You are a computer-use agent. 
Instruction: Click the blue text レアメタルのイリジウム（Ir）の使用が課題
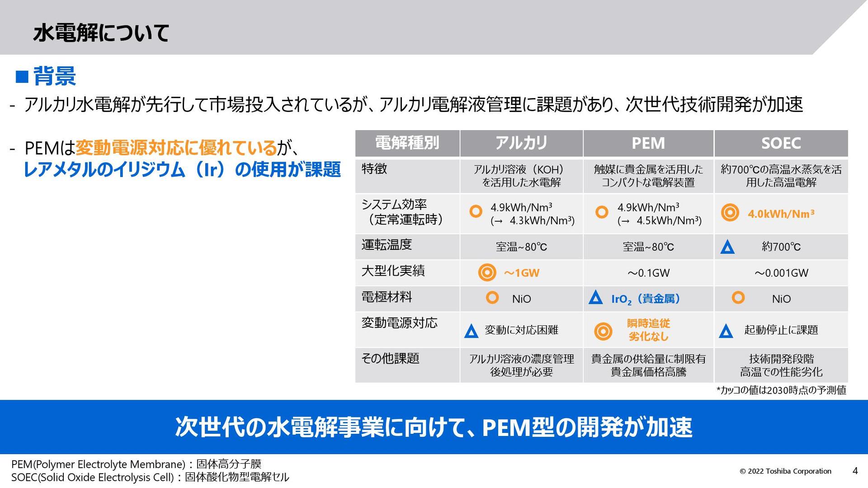182,169
